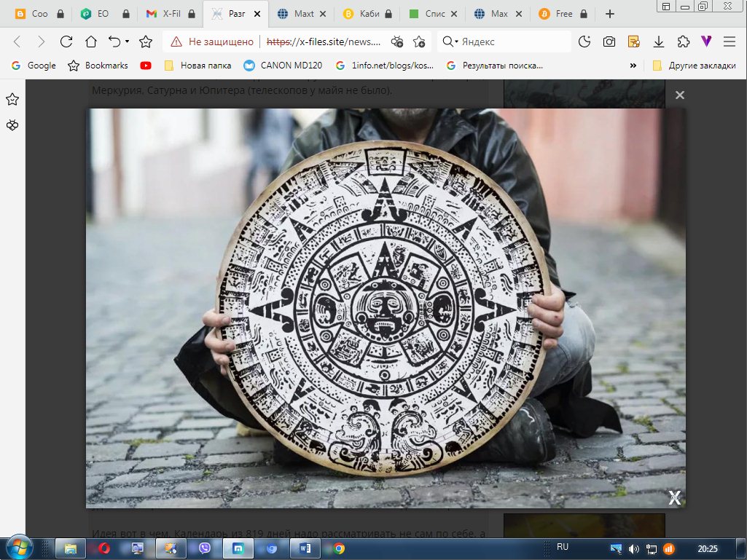Go back to the previous page

point(17,42)
